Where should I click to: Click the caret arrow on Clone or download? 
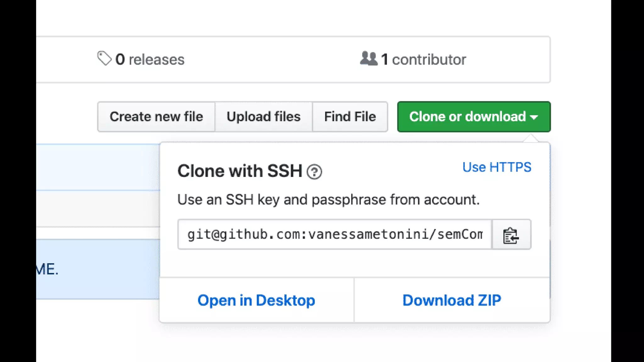tap(534, 117)
